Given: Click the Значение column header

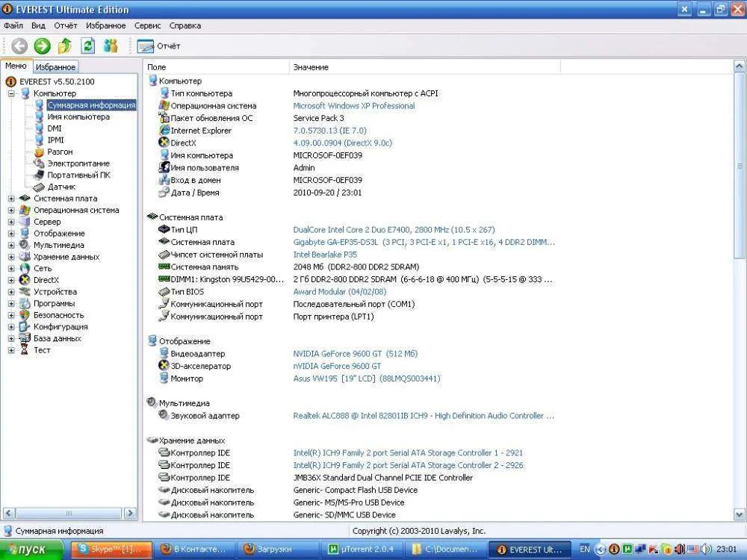Looking at the screenshot, I should 425,67.
